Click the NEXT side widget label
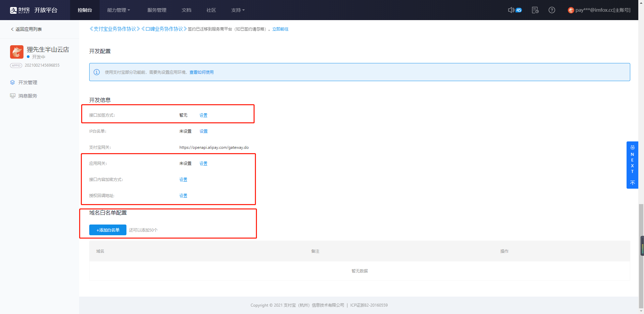 tap(632, 163)
